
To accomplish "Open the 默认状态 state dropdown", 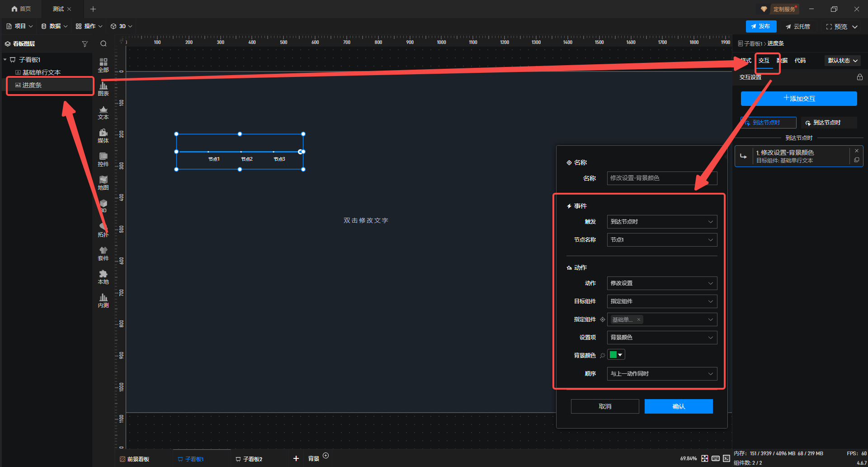I will [842, 61].
